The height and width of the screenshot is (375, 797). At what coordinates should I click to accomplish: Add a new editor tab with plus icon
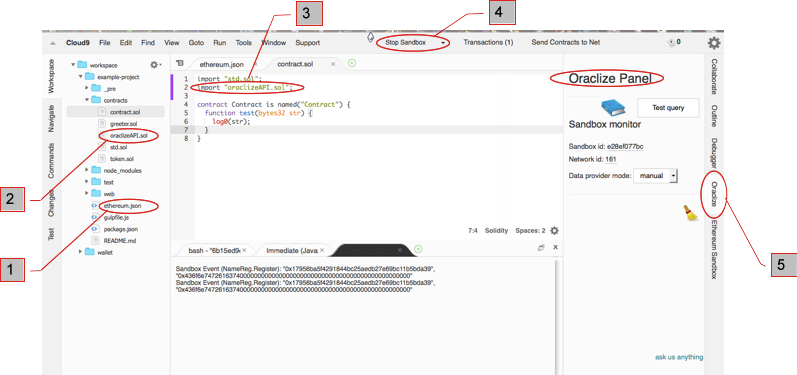(x=352, y=64)
